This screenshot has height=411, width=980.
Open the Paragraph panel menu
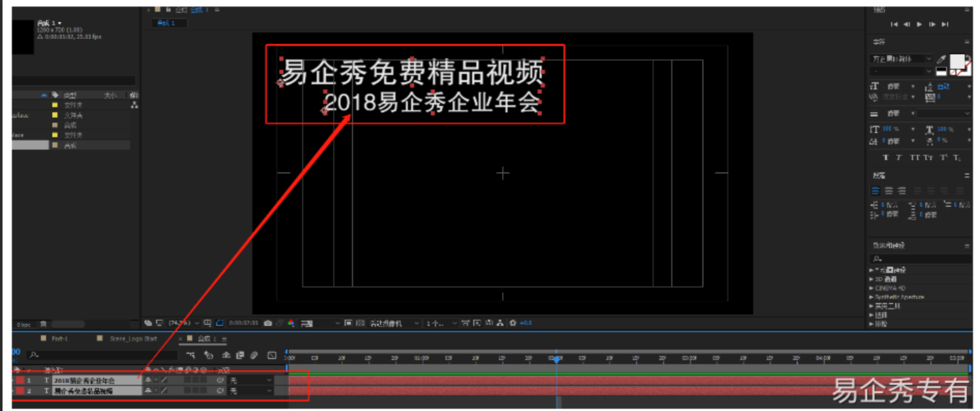(x=967, y=176)
